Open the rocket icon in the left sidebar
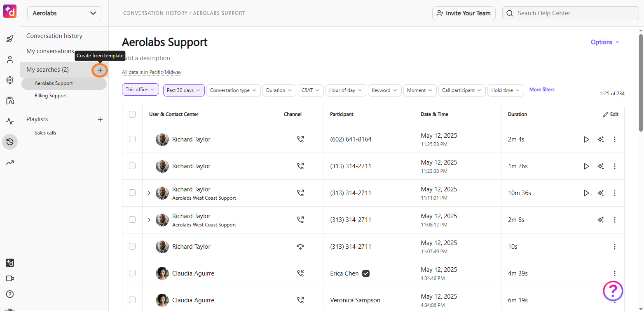 (x=10, y=39)
